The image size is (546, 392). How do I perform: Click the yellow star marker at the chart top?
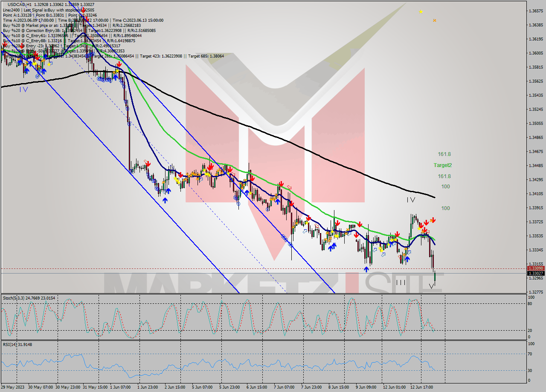pos(421,12)
